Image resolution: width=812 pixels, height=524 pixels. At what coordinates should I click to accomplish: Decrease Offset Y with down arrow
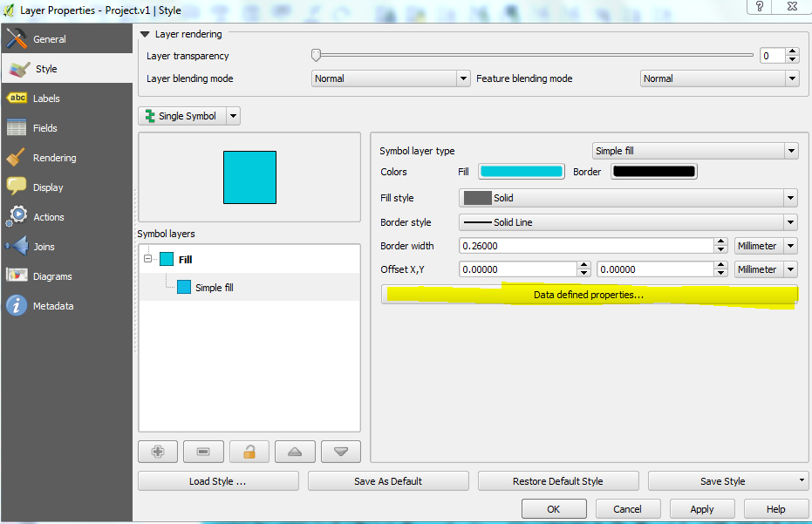pos(720,273)
